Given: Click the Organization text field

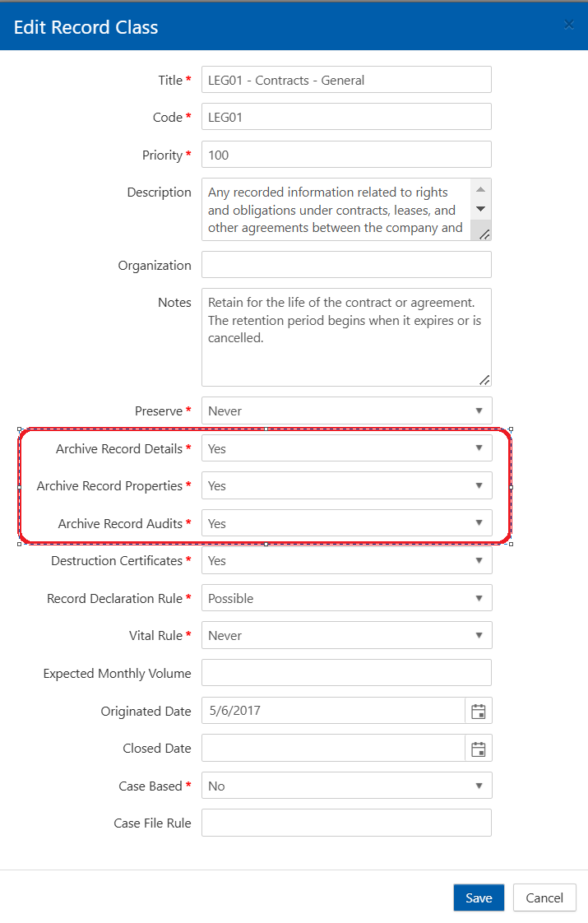Looking at the screenshot, I should [x=346, y=265].
